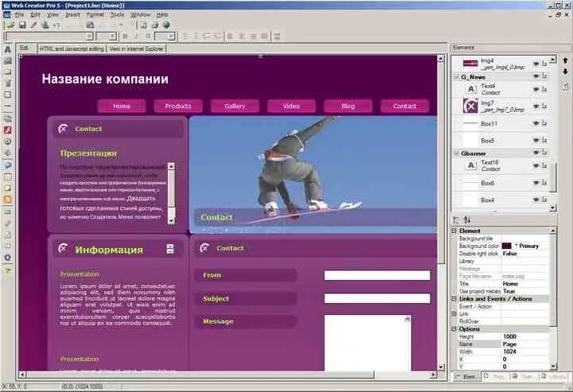Open the font name dropdown
This screenshot has width=573, height=392.
[x=89, y=37]
